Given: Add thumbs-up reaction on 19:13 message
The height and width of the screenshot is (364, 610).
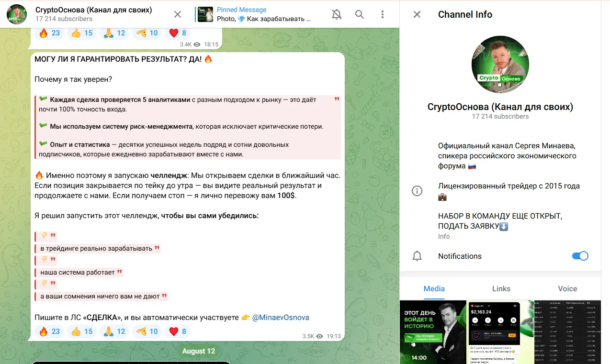Looking at the screenshot, I should click(82, 331).
